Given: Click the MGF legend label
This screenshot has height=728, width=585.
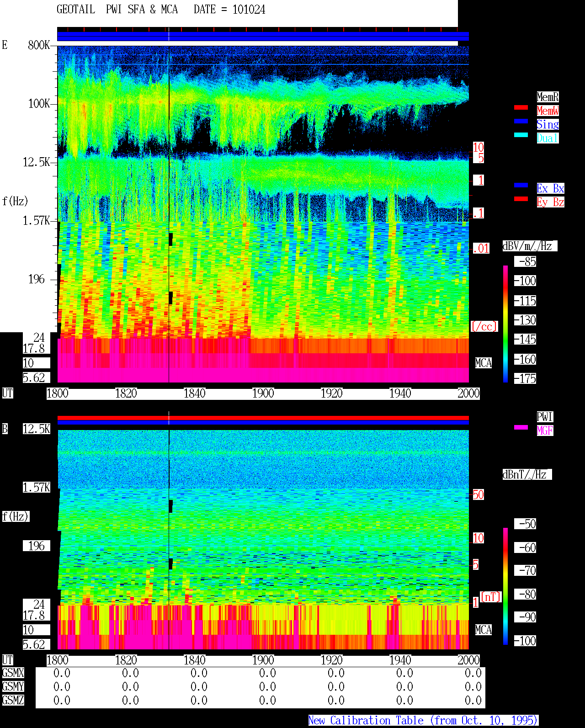Looking at the screenshot, I should 545,430.
